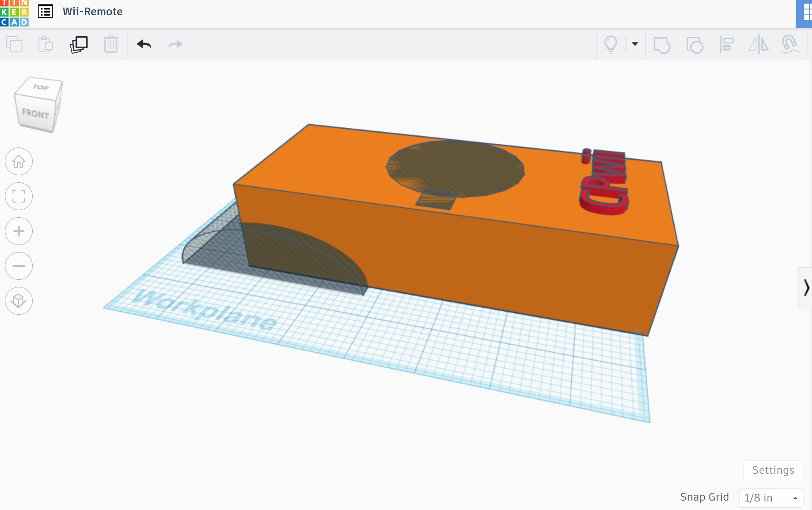Click the Copy toolbar icon
The height and width of the screenshot is (510, 812).
click(x=14, y=44)
